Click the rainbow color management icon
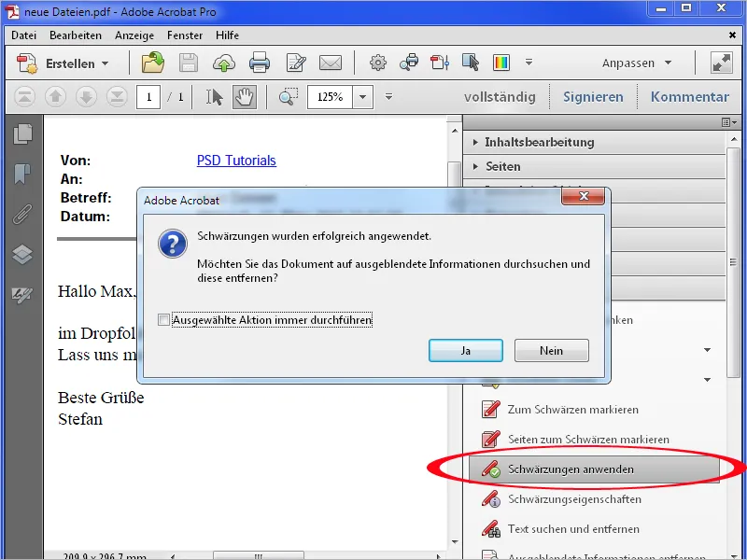The image size is (747, 560). pos(501,63)
